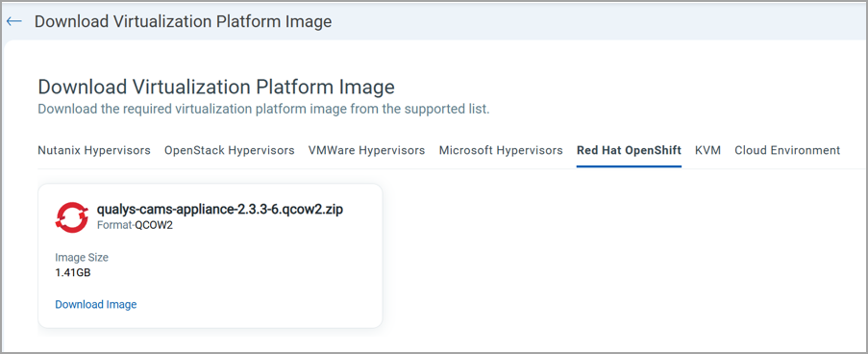The height and width of the screenshot is (354, 868).
Task: Go back using the left arrow icon
Action: coord(13,21)
